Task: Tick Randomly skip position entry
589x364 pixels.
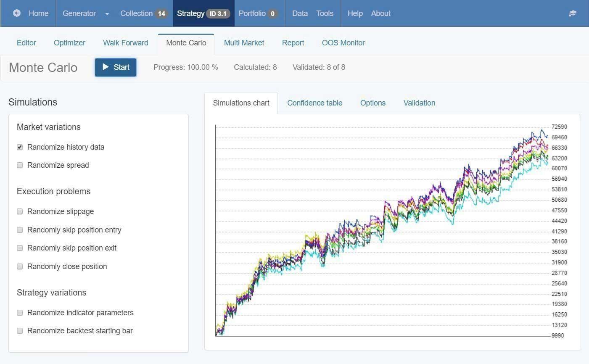Action: pos(20,230)
